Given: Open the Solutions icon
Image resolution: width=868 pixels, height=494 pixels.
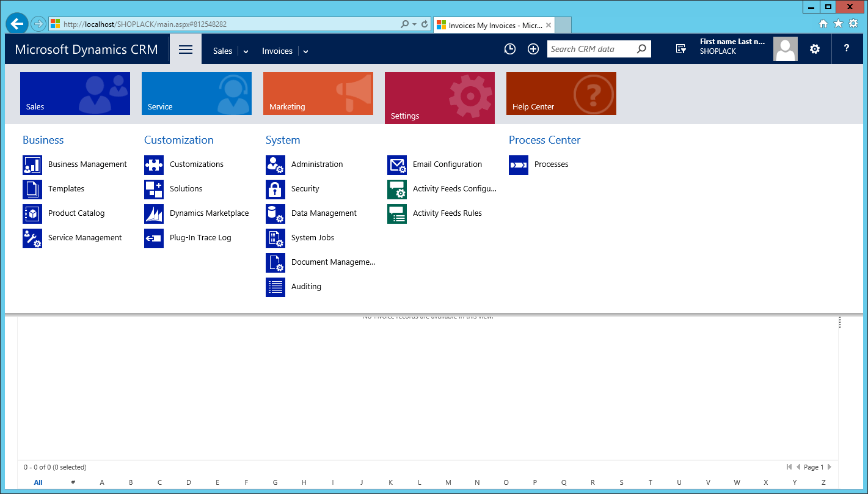Looking at the screenshot, I should coord(154,189).
